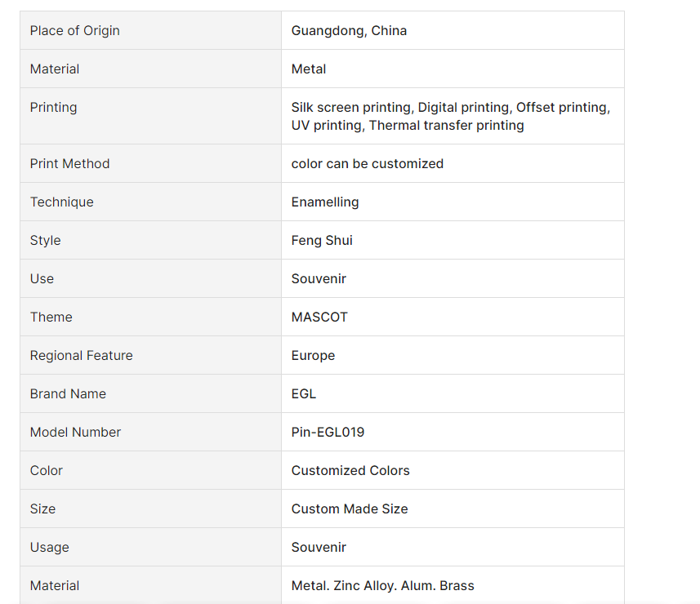Click the "Model Number" label cell
Image resolution: width=700 pixels, height=604 pixels.
pos(75,433)
